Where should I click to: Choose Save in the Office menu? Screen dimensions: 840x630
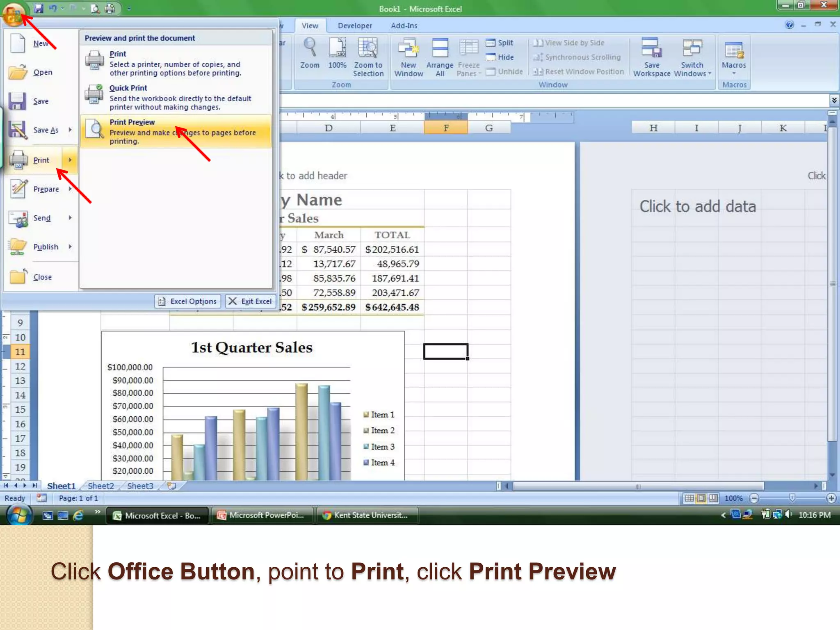tap(40, 101)
